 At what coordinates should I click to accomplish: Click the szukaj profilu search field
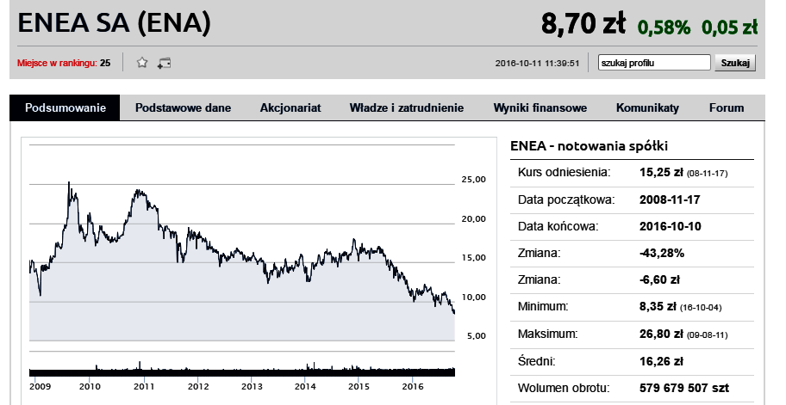[x=654, y=63]
